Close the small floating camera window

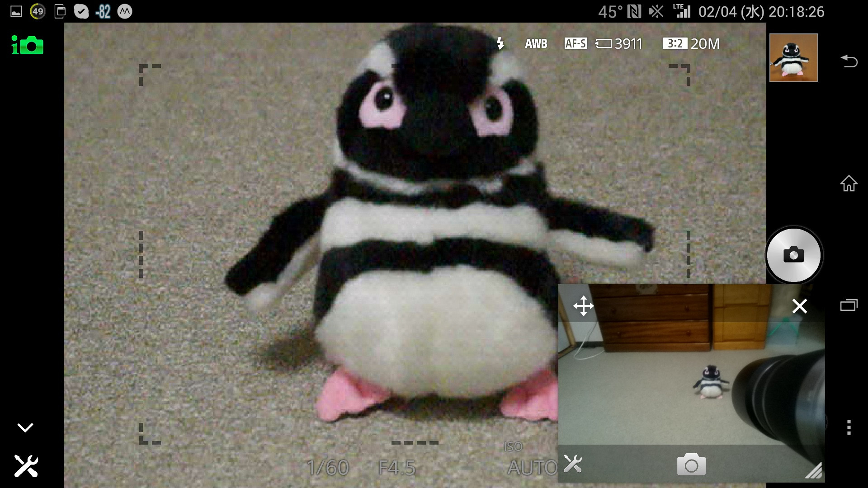[x=799, y=306]
